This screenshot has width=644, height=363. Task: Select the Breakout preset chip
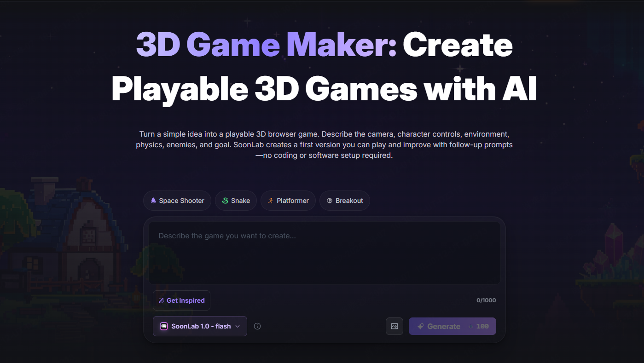tap(345, 201)
